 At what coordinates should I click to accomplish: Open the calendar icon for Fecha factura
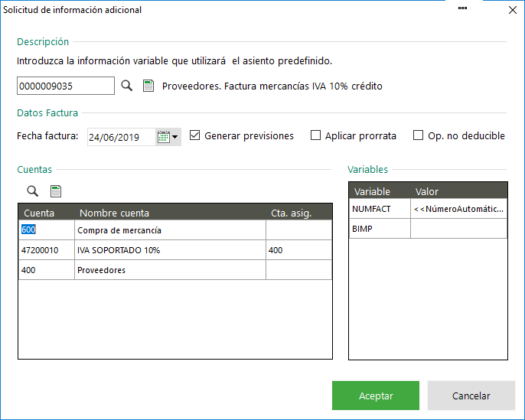point(164,136)
